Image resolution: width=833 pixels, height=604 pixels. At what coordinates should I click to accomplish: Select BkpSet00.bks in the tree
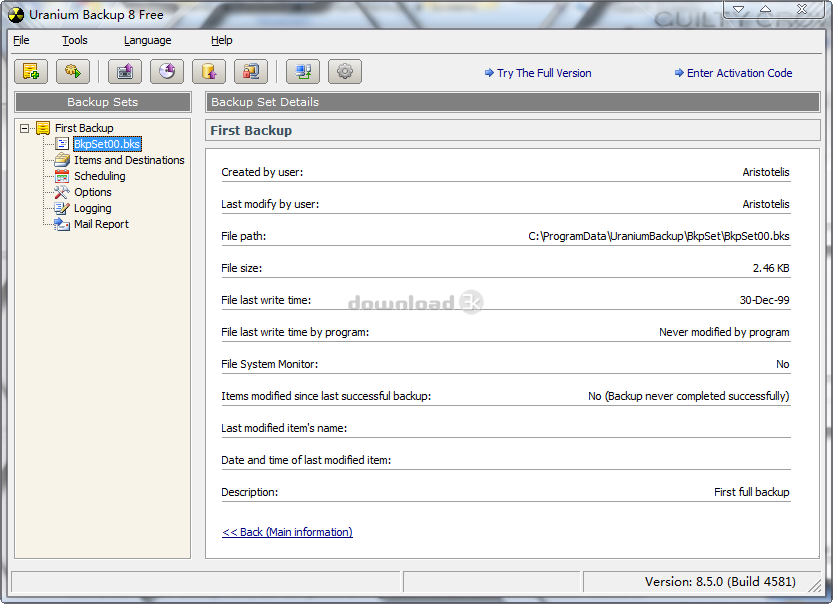pos(107,144)
